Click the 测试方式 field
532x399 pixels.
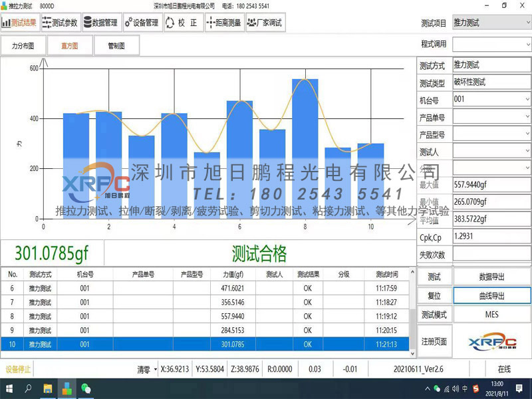491,65
